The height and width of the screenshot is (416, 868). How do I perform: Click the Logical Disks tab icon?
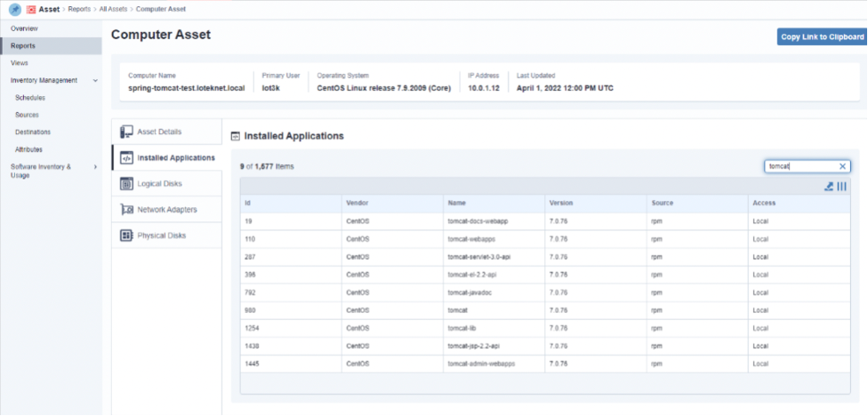pos(126,184)
